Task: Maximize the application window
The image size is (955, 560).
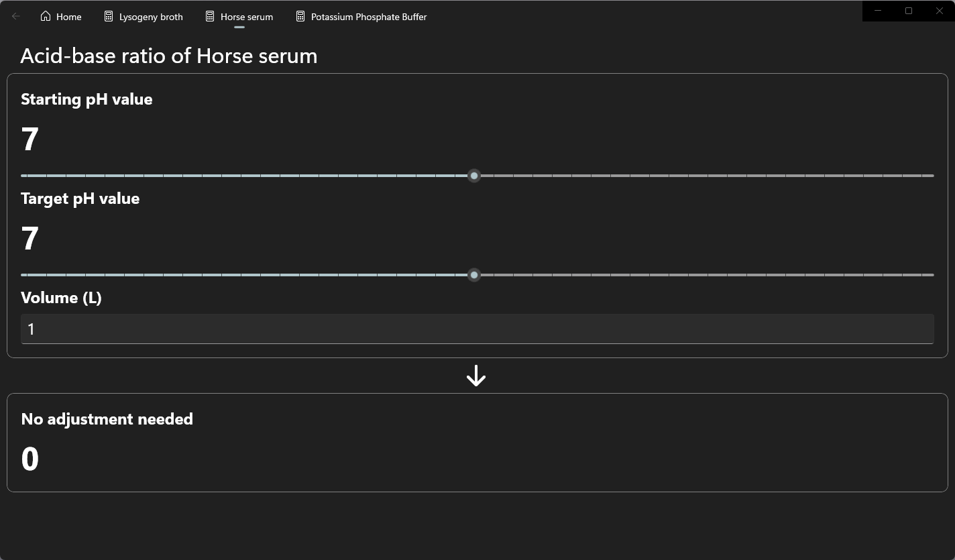Action: (909, 11)
